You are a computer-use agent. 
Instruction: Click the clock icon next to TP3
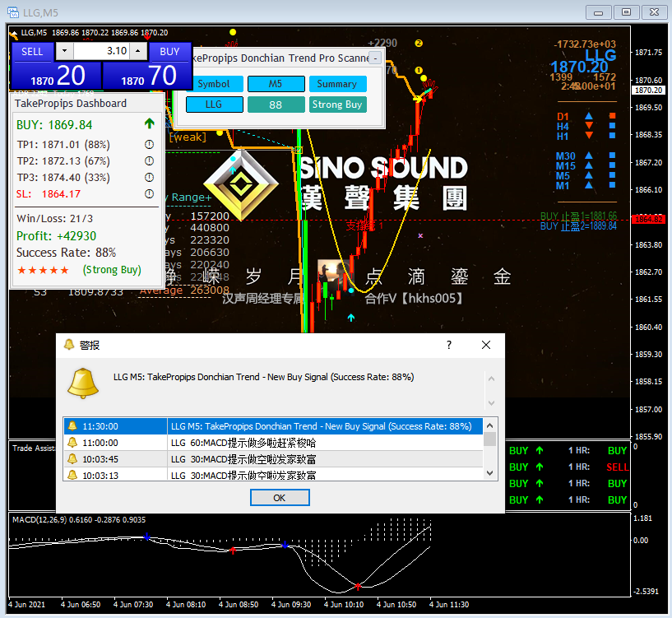pos(149,177)
